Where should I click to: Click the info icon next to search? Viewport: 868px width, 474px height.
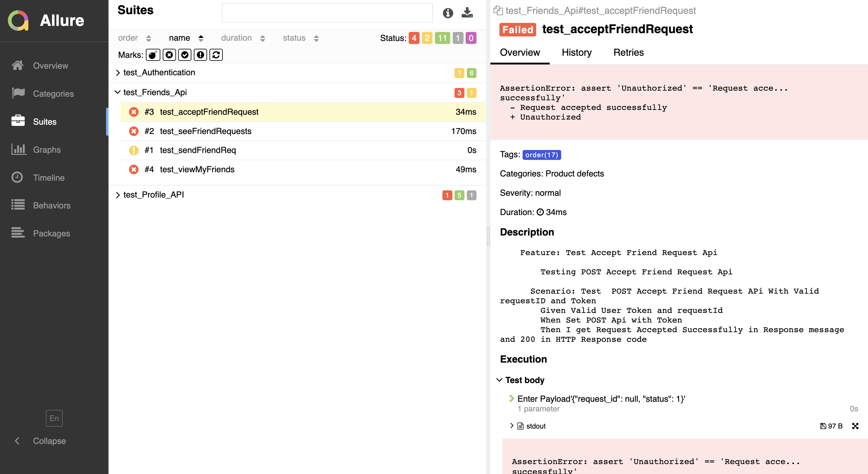448,13
